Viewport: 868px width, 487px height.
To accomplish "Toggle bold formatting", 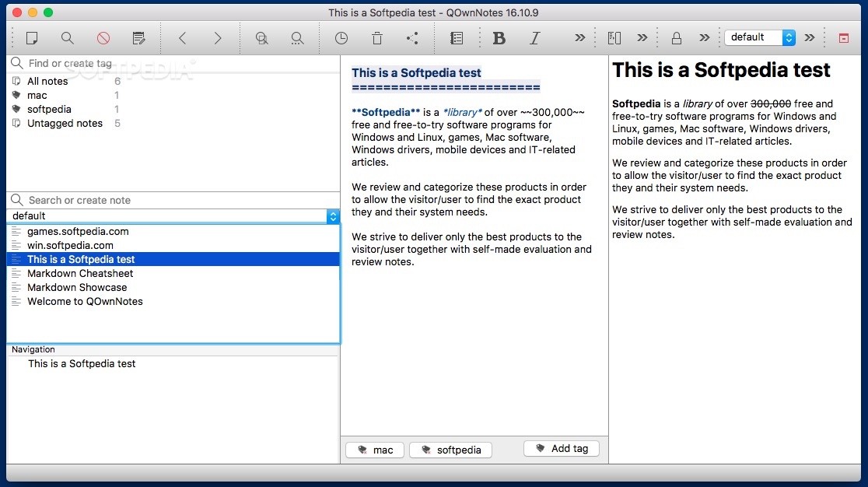I will 499,37.
